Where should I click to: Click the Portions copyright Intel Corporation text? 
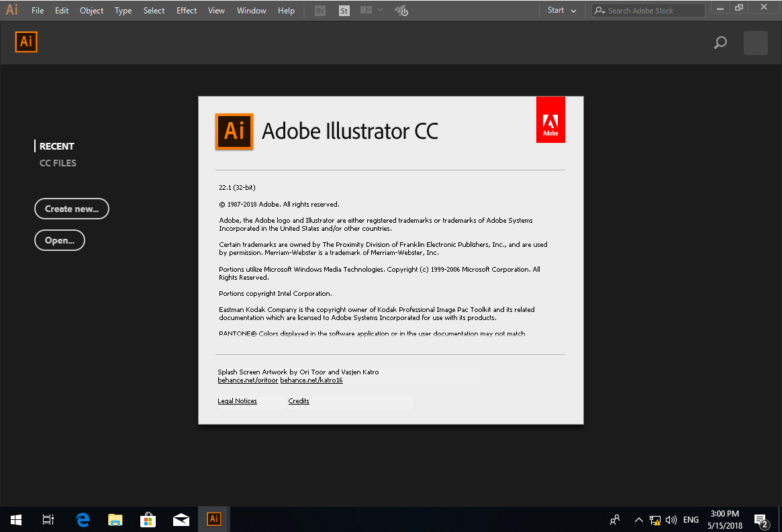[275, 294]
